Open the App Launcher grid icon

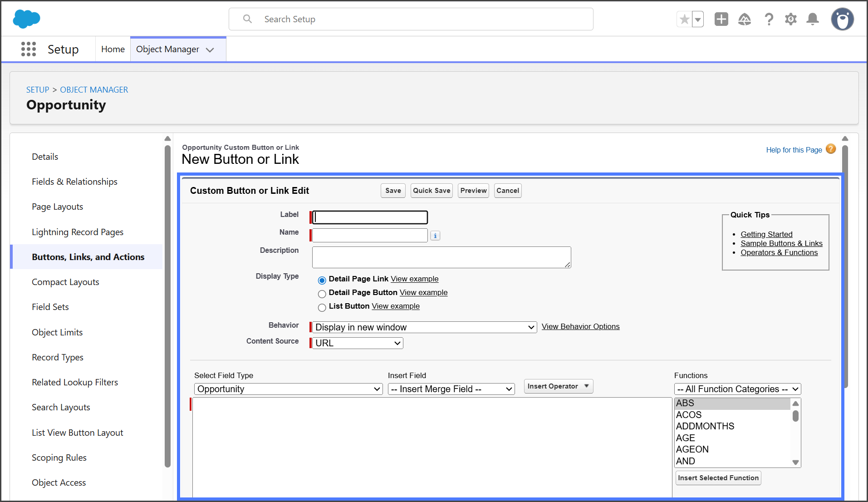(28, 49)
